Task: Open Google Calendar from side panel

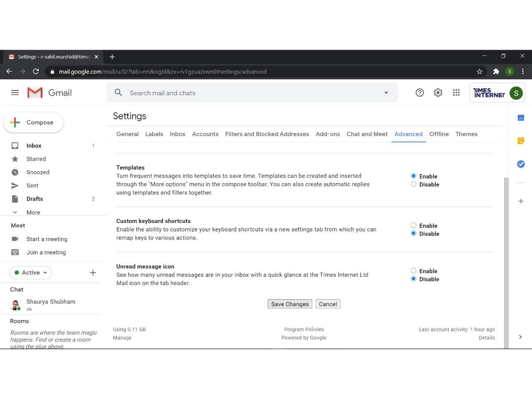Action: [x=520, y=117]
